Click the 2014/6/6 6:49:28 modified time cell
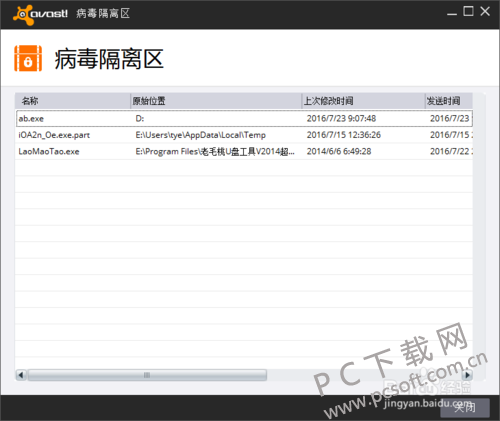Screen dimensions: 500x421 point(339,152)
